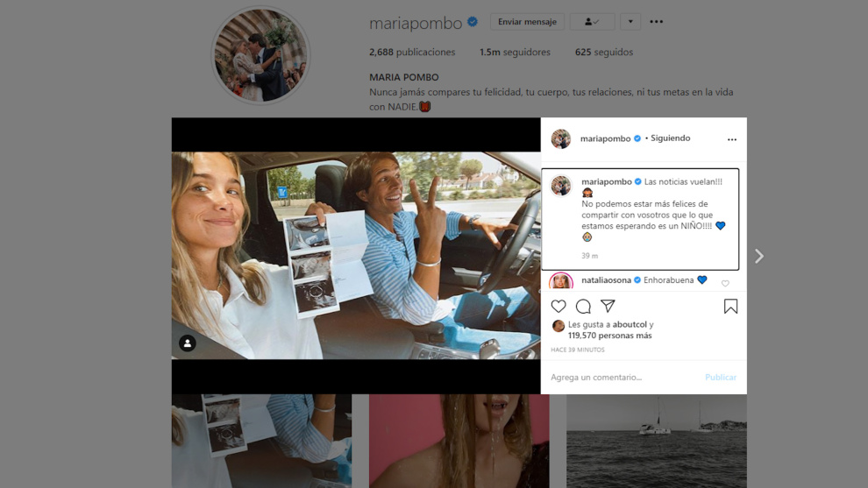
Task: Like nataliaosona's comment with small heart
Action: [725, 283]
